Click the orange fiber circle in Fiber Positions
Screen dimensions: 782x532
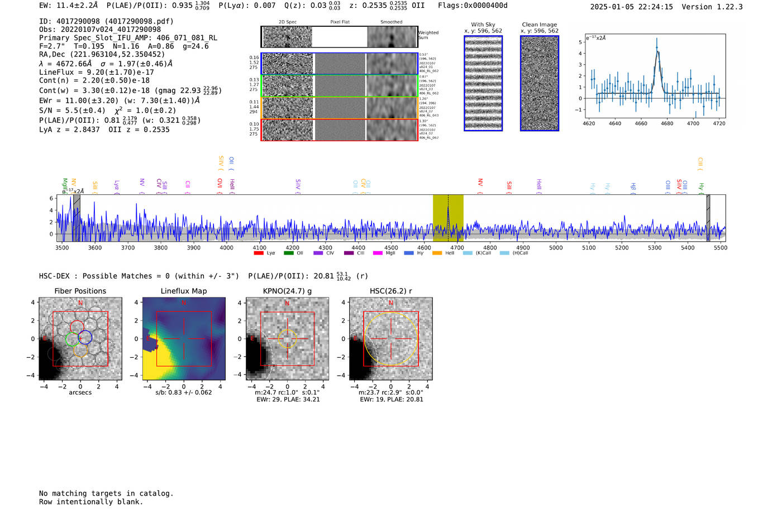pos(80,350)
